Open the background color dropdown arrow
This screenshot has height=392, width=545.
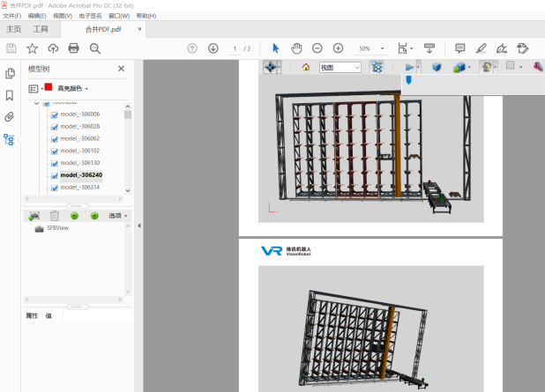coord(520,67)
